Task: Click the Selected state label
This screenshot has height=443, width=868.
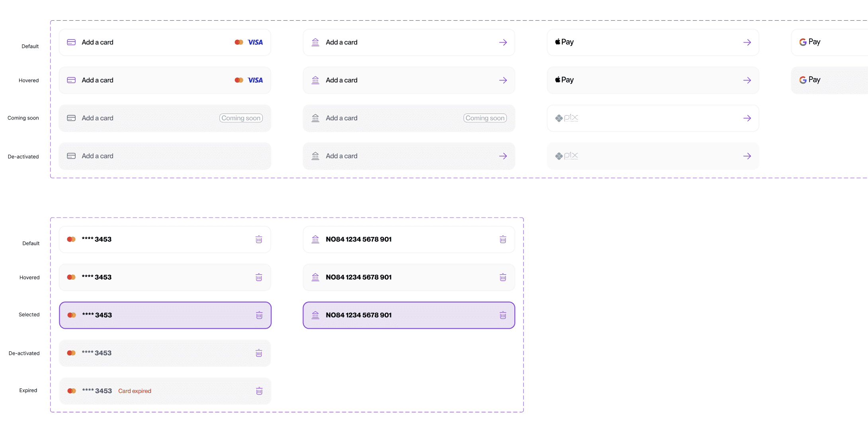Action: pyautogui.click(x=29, y=315)
